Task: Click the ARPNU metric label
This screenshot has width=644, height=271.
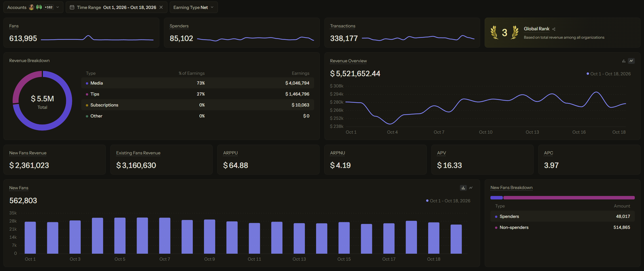Action: (x=337, y=153)
